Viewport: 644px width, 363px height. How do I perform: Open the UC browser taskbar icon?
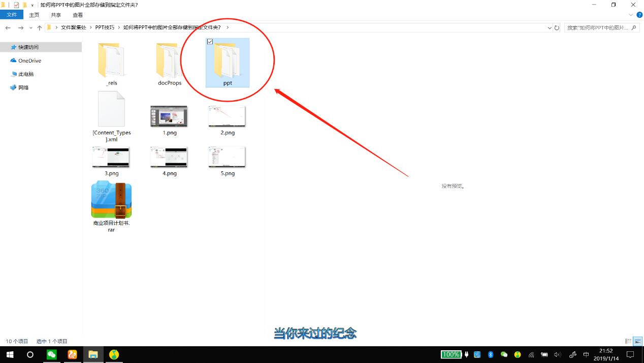72,354
